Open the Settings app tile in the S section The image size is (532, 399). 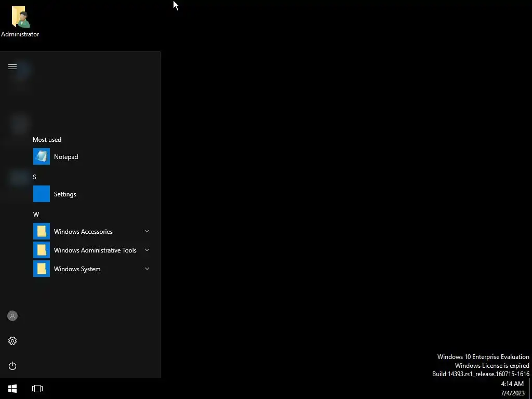coord(42,194)
